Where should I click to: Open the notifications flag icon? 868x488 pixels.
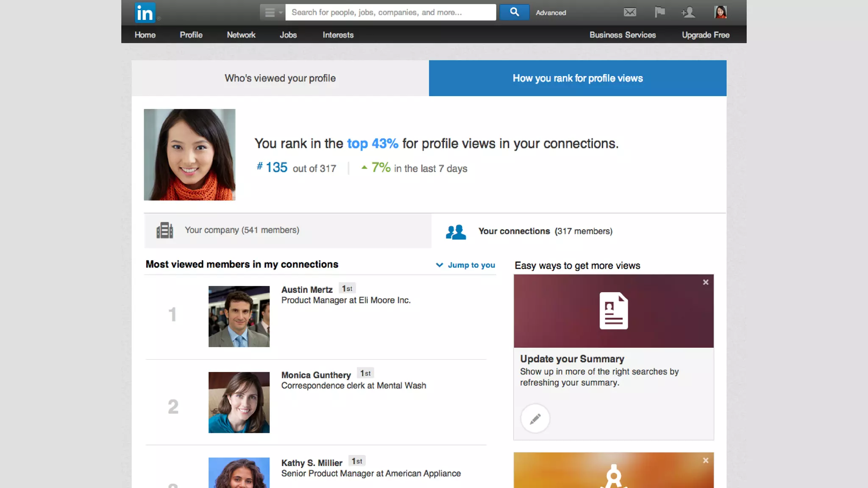pos(659,12)
